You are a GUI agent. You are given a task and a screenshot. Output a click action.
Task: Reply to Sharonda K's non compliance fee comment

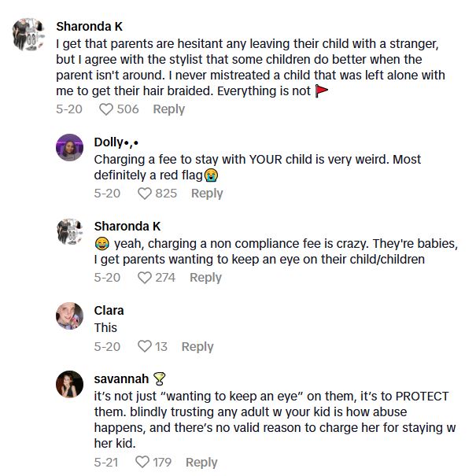tap(205, 278)
